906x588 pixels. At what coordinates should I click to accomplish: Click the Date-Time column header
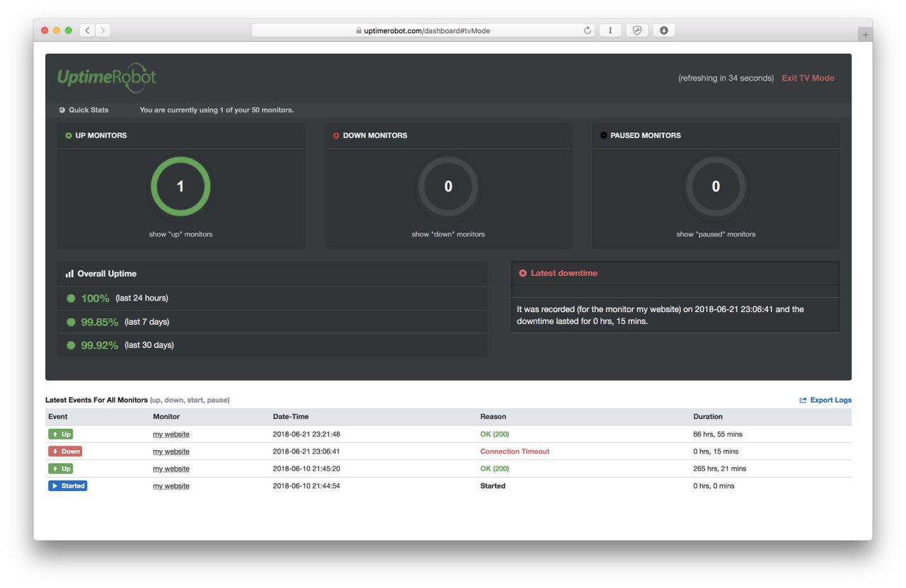coord(291,417)
